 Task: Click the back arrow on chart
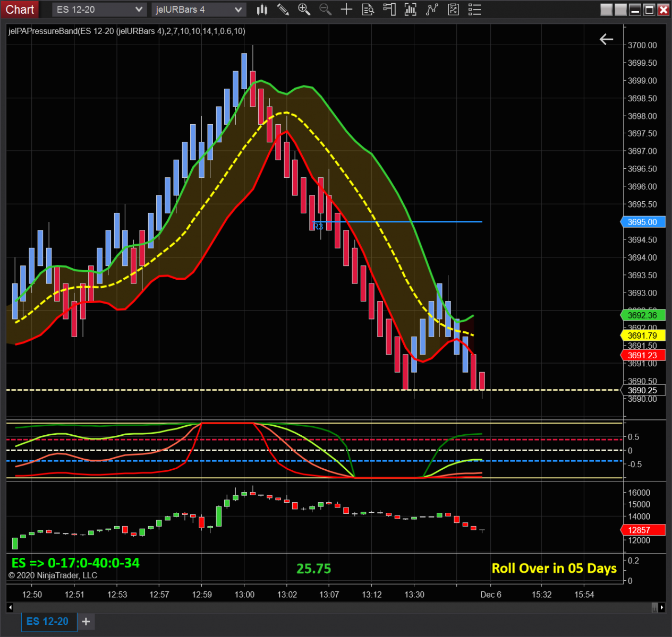click(606, 39)
